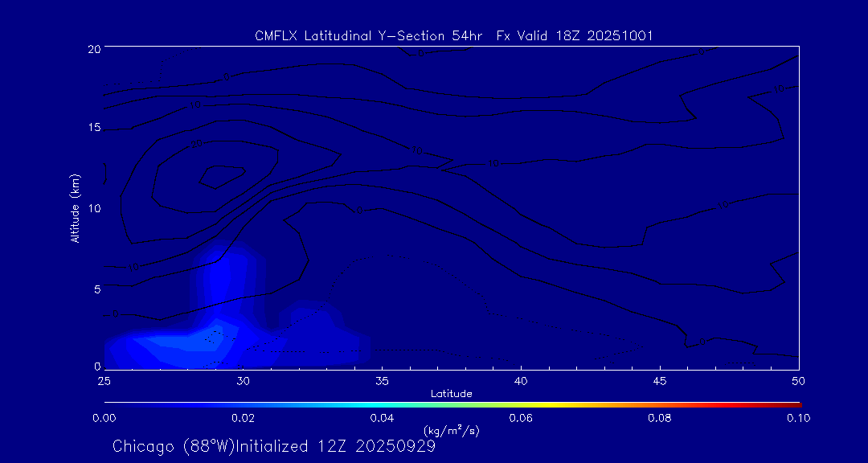Click the '0.10' color bar value
This screenshot has height=463, width=868.
pyautogui.click(x=799, y=418)
